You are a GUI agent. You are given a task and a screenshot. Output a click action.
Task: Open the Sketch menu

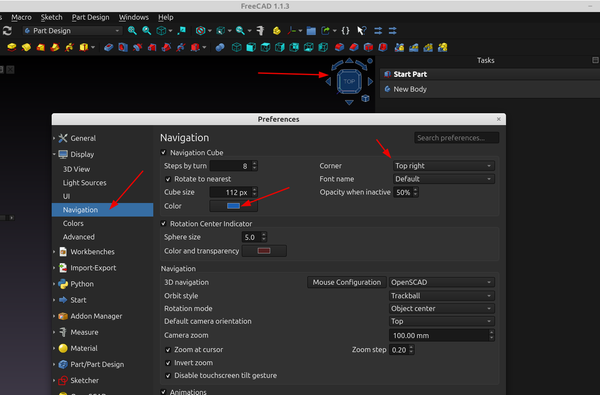(52, 17)
